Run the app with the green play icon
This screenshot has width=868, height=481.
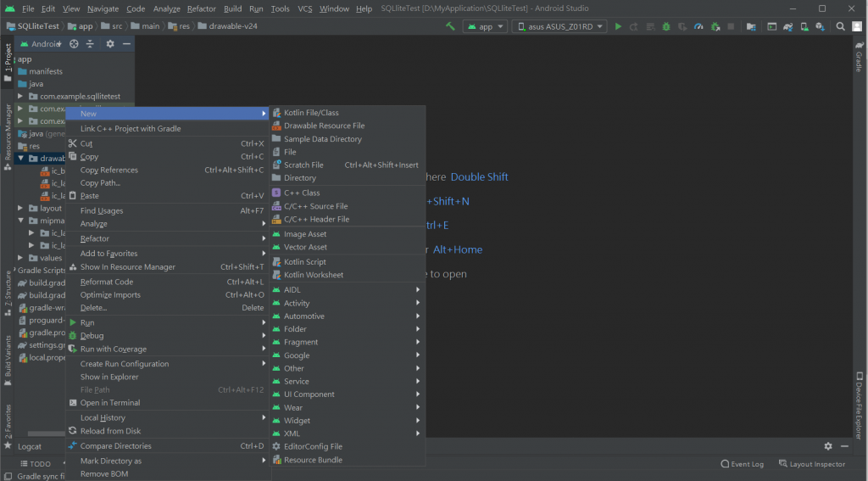[618, 26]
